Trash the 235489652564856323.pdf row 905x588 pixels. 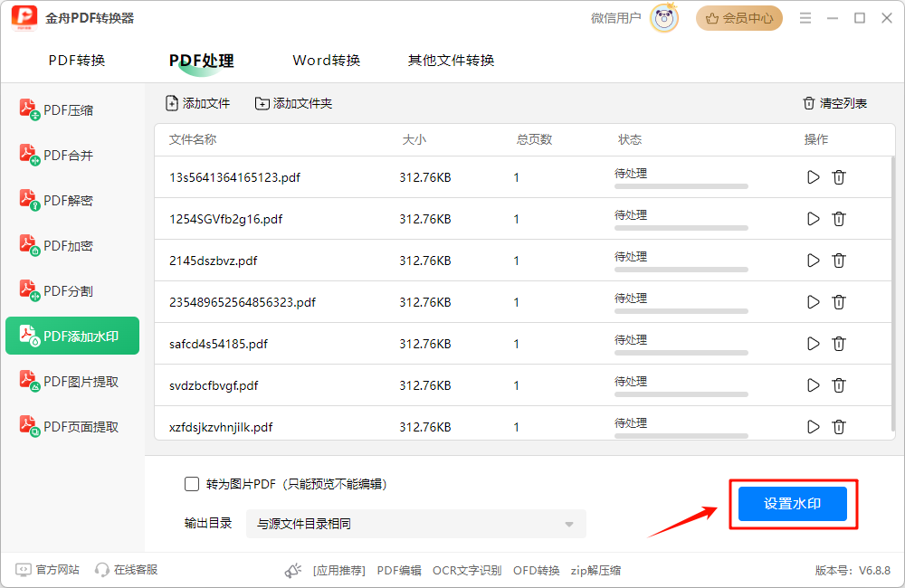click(839, 302)
